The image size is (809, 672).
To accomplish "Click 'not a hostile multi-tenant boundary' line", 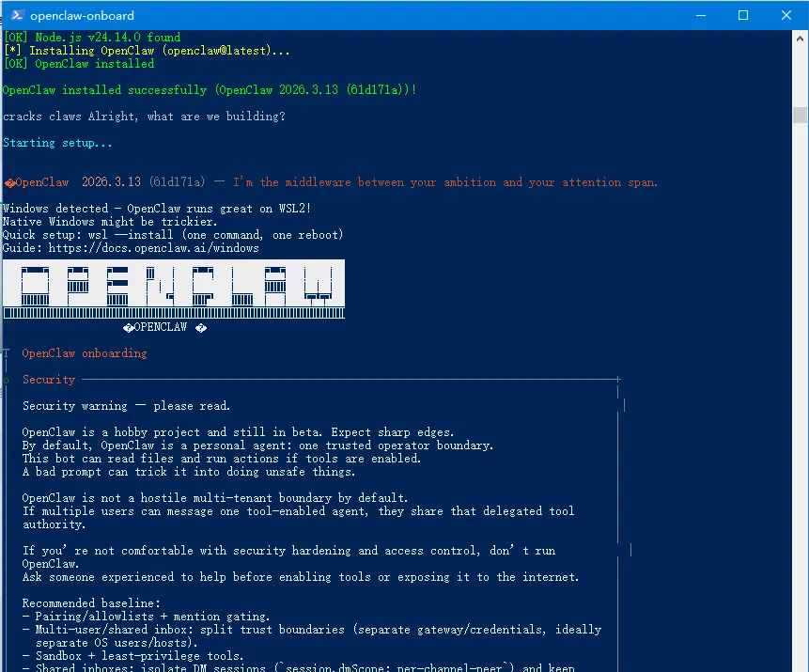I will [215, 498].
